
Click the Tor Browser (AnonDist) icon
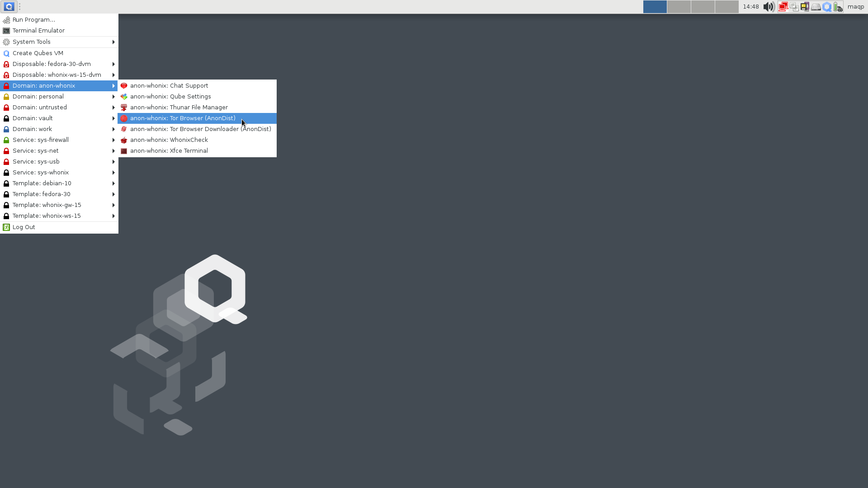[x=124, y=118]
